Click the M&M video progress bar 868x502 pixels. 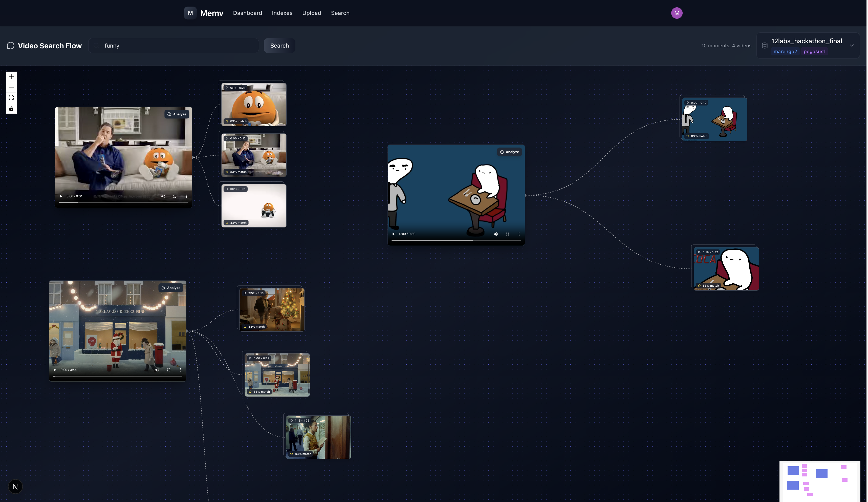[123, 203]
